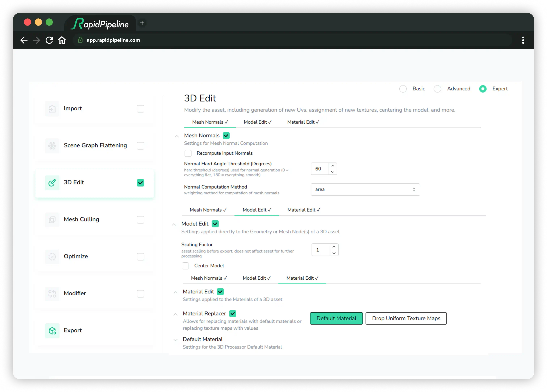Screen dimensions: 547x392
Task: Select Model Edit tab above Material Edit section
Action: click(x=256, y=278)
